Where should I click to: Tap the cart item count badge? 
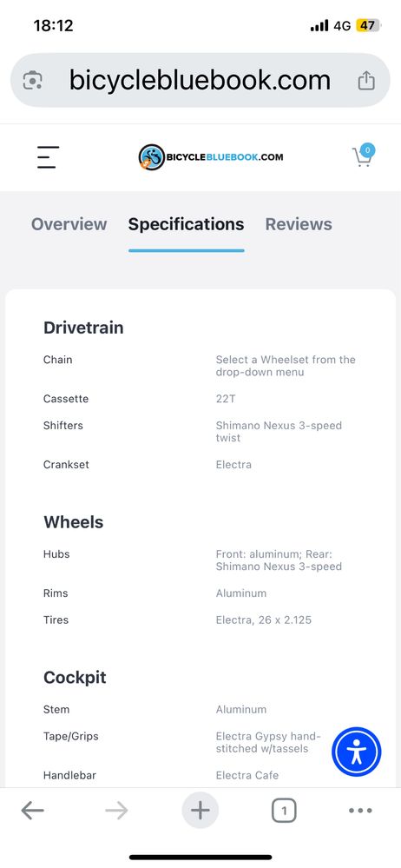coord(368,150)
